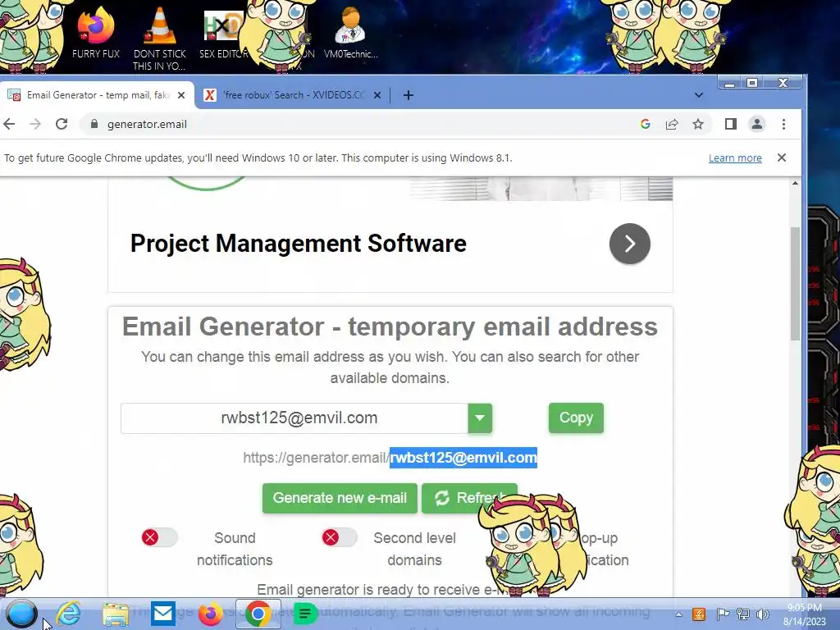The height and width of the screenshot is (630, 840).
Task: Go back in Chrome browser history
Action: pyautogui.click(x=9, y=125)
